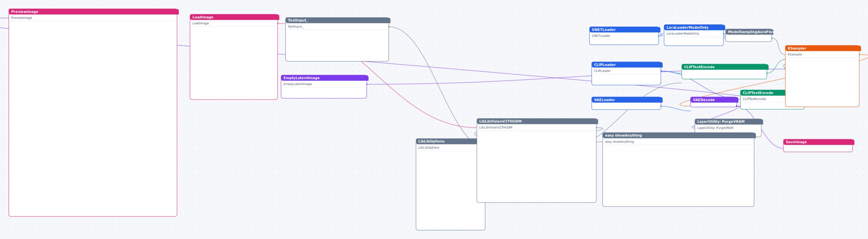Viewport: 868px width, 239px height.
Task: Select the LoadImage node title bar
Action: pyautogui.click(x=234, y=17)
